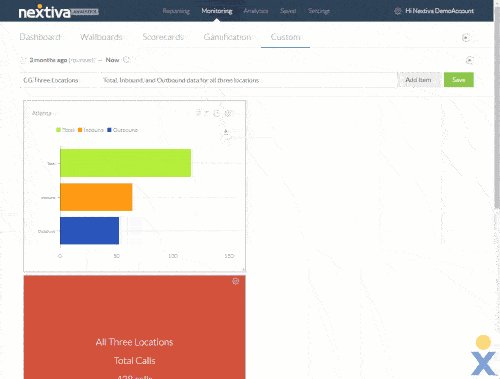Open the Monitoring menu
The width and height of the screenshot is (500, 379).
point(217,11)
